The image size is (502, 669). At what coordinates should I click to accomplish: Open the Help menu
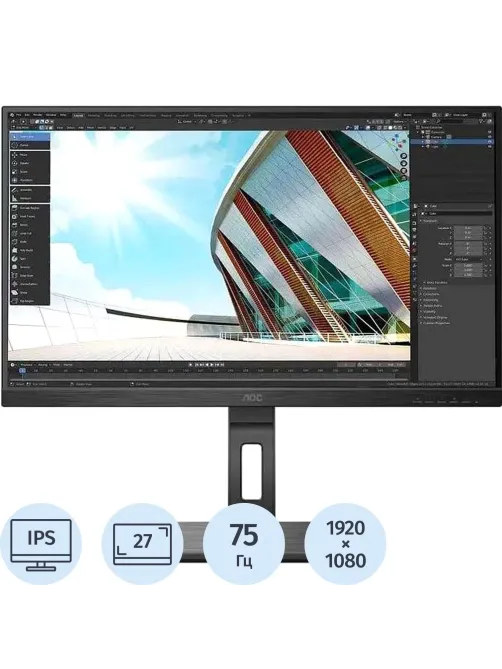click(63, 115)
